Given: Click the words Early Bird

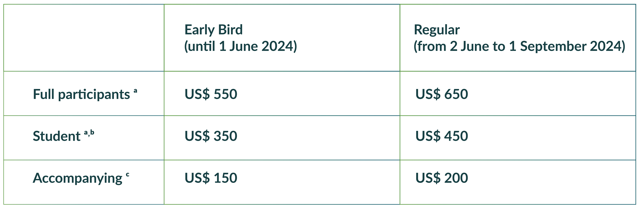Looking at the screenshot, I should (x=214, y=30).
